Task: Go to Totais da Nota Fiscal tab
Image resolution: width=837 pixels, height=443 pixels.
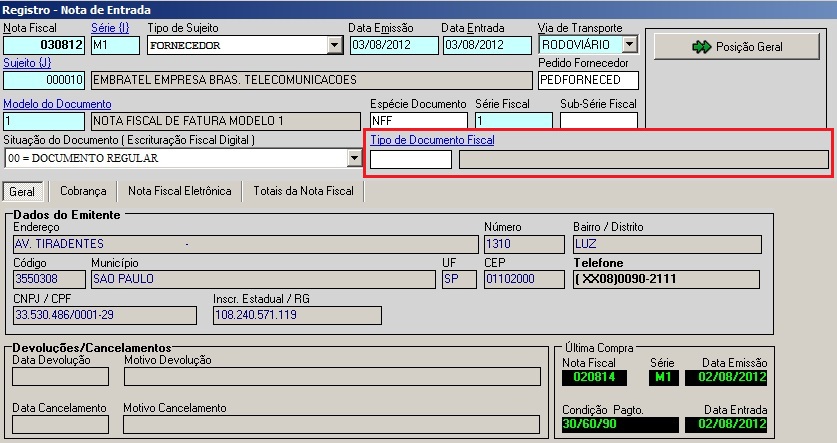Action: 303,191
